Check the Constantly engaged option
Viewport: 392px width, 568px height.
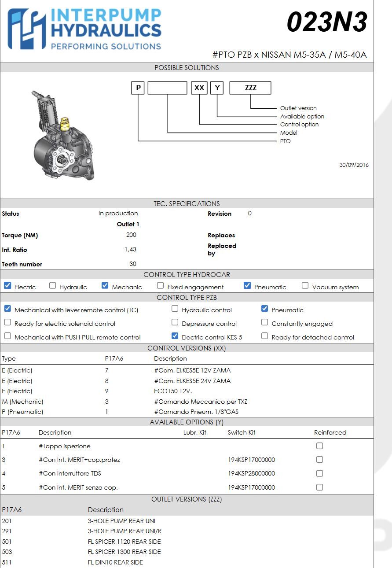pos(264,322)
